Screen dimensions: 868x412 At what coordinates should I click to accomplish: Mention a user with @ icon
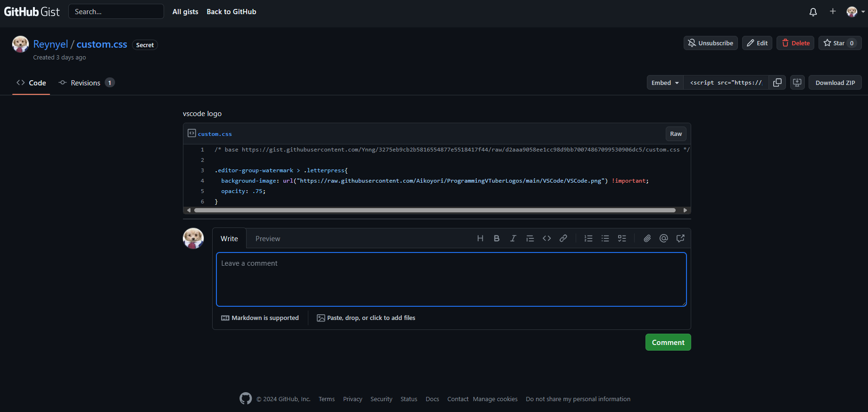click(x=663, y=238)
